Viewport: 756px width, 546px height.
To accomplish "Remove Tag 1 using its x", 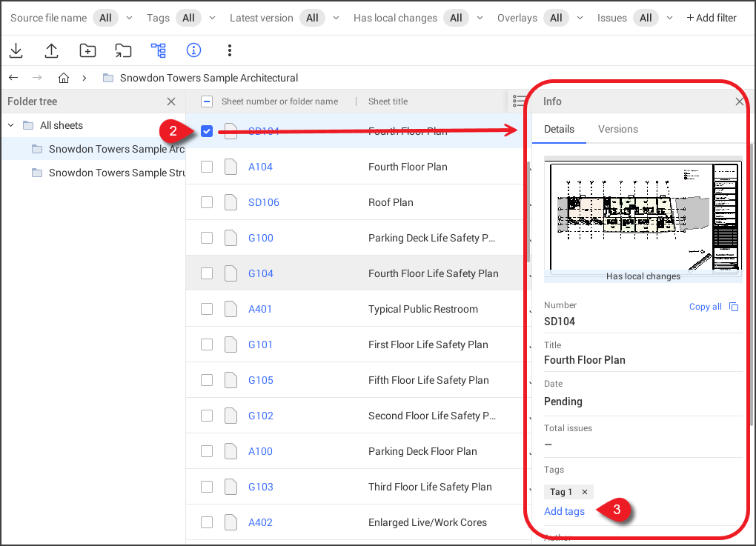I will click(x=584, y=492).
